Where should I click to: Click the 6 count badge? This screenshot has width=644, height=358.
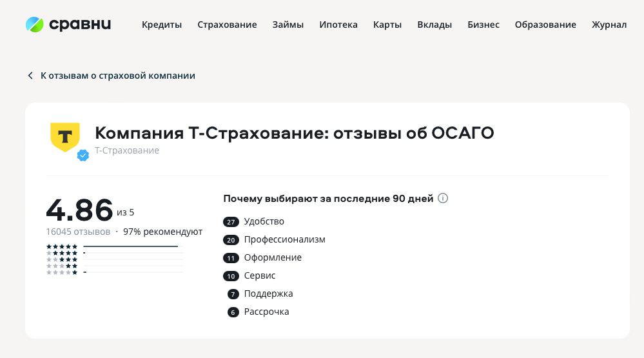233,312
